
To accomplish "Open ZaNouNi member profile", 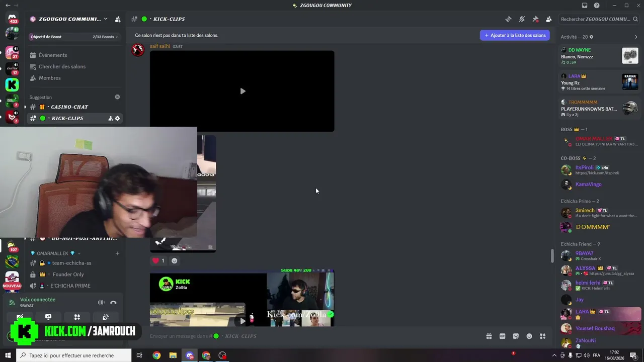I will pos(599,342).
